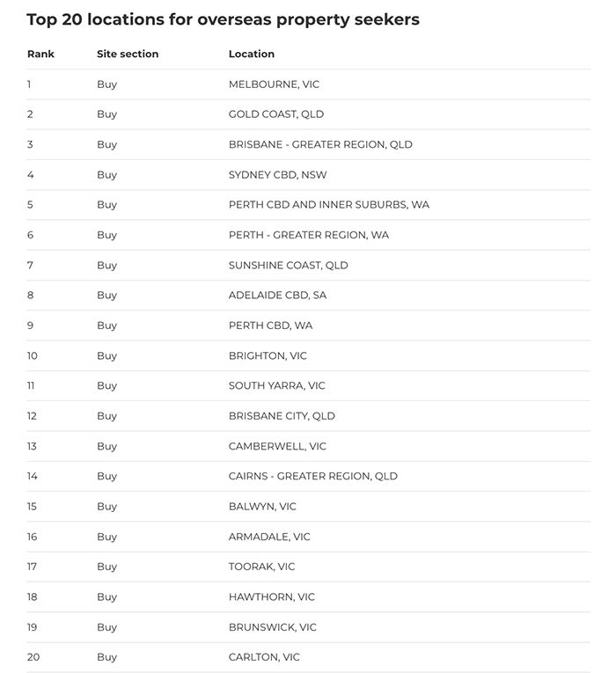Select HAWTHORN, VIC location
Image resolution: width=616 pixels, height=673 pixels.
pyautogui.click(x=271, y=597)
